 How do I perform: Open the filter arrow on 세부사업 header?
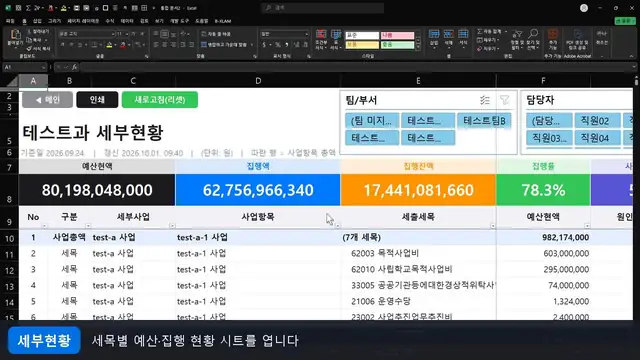[x=172, y=226]
